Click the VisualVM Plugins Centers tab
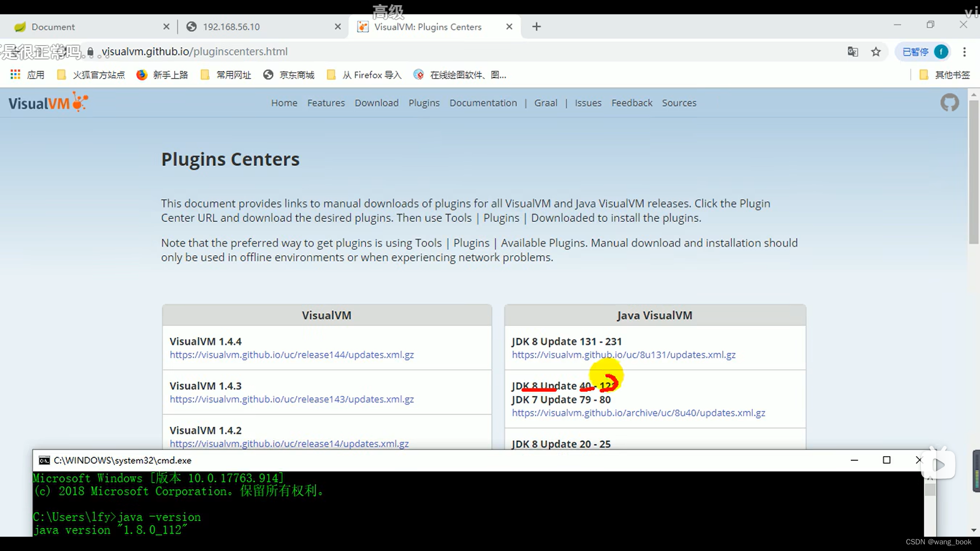The width and height of the screenshot is (980, 551). [428, 27]
